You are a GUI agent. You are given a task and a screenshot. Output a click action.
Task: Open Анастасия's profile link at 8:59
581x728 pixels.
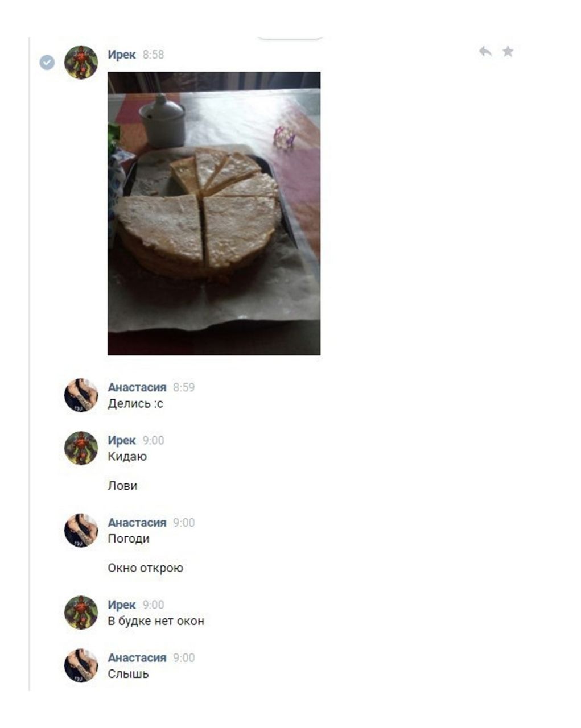137,387
